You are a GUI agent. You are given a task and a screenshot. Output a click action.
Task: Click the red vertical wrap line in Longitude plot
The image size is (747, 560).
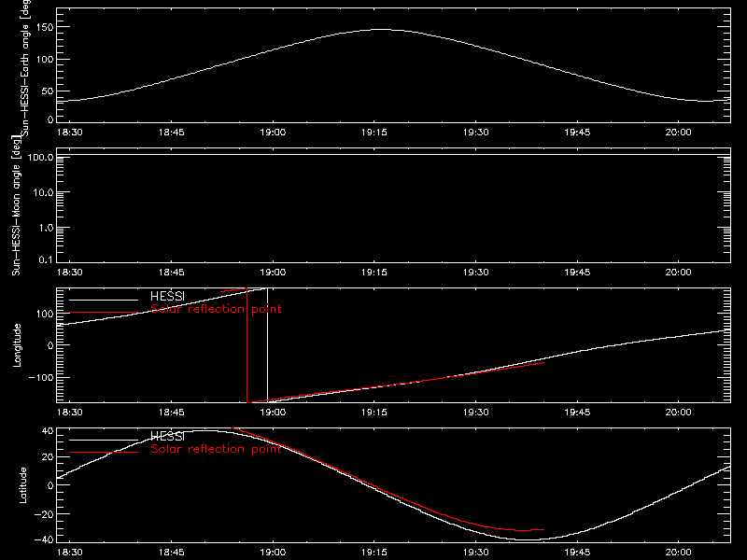(247, 345)
